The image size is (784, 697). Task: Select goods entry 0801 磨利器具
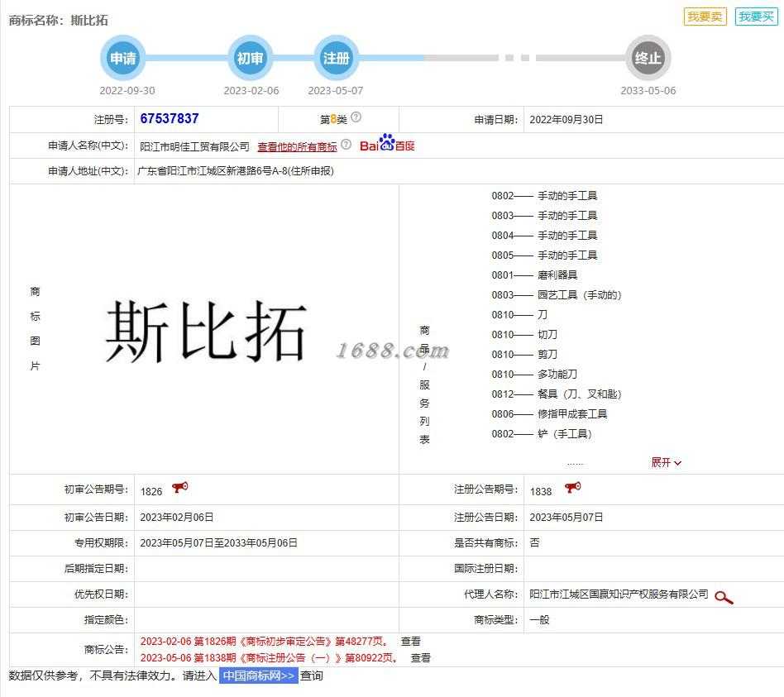coord(534,275)
